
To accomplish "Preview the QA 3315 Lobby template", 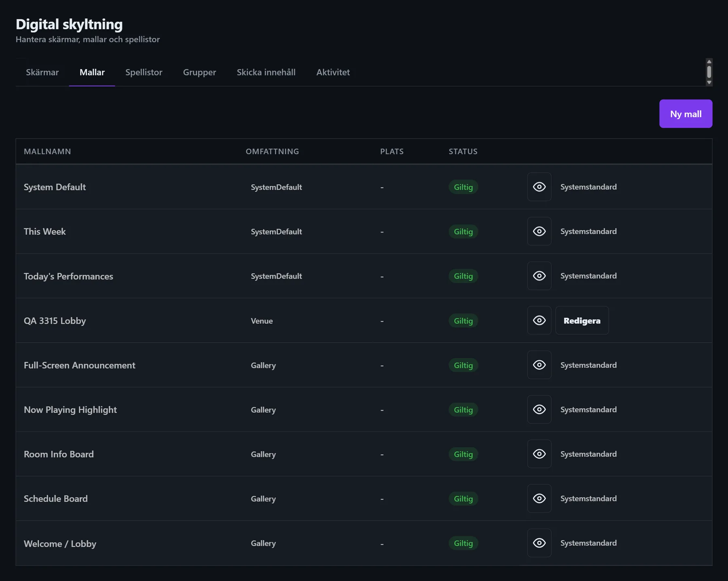I will (539, 320).
